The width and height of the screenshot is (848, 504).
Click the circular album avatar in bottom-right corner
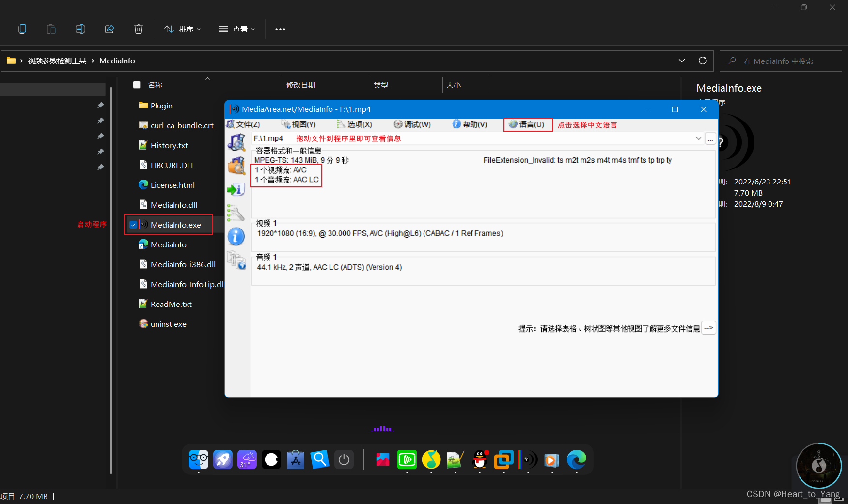pyautogui.click(x=819, y=466)
